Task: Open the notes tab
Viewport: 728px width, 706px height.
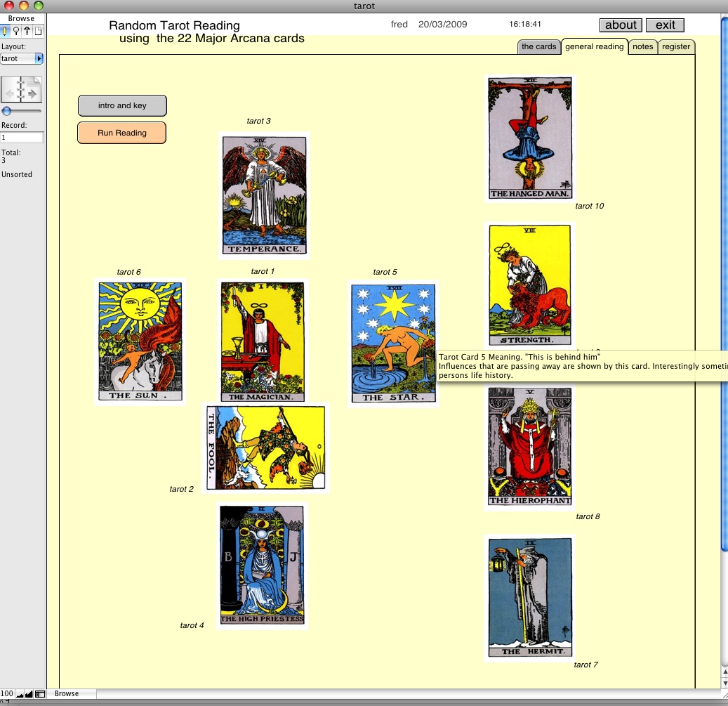Action: point(642,46)
